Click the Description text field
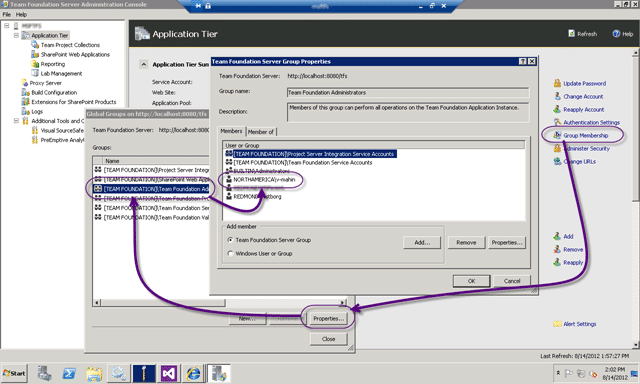 (x=408, y=112)
